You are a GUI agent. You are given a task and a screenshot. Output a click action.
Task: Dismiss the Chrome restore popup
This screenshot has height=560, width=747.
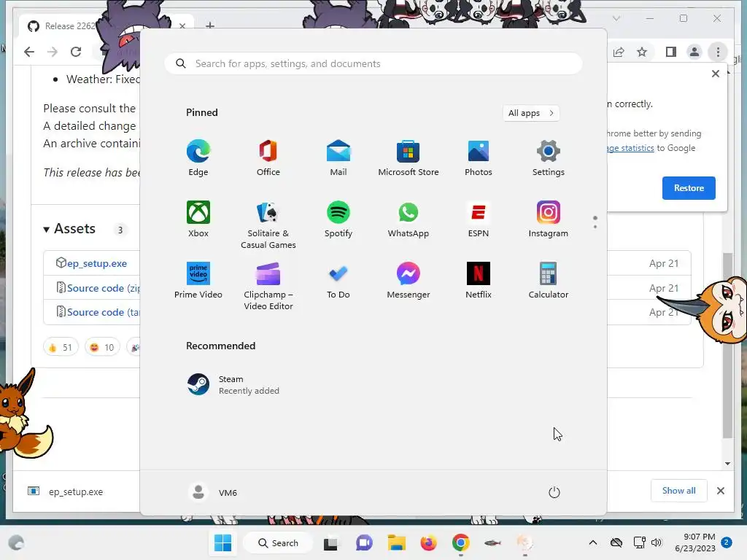click(x=716, y=74)
